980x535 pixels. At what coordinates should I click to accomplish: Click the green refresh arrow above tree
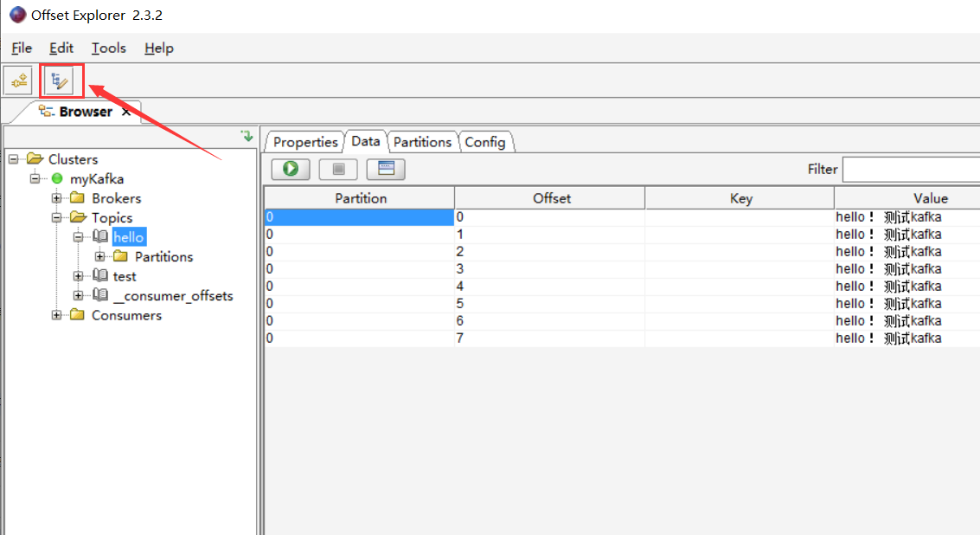(x=247, y=136)
